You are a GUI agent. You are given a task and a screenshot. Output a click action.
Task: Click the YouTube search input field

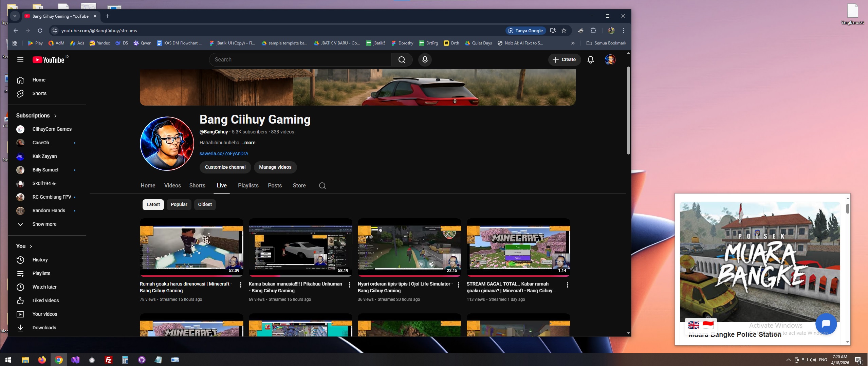300,60
